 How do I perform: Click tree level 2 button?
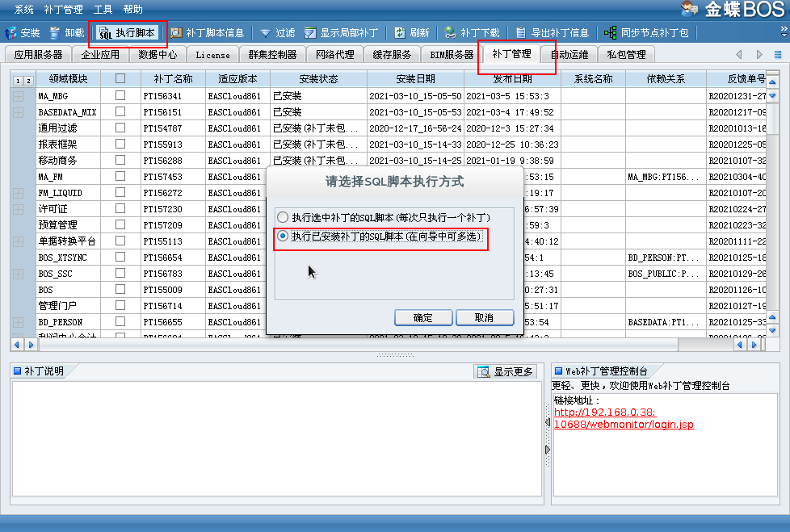tap(29, 81)
